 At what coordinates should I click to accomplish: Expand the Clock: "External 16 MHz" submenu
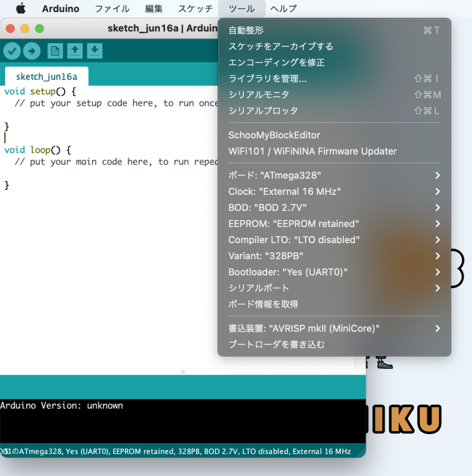click(334, 191)
